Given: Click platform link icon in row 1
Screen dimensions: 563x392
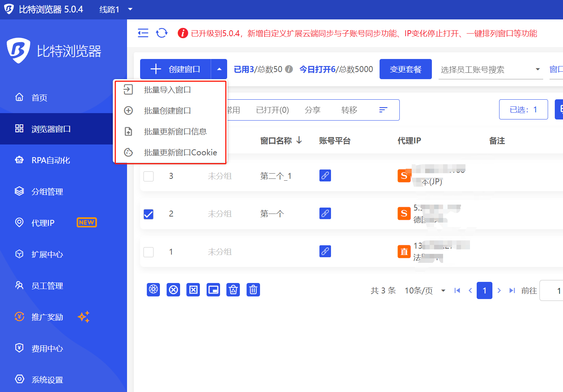Looking at the screenshot, I should point(325,251).
